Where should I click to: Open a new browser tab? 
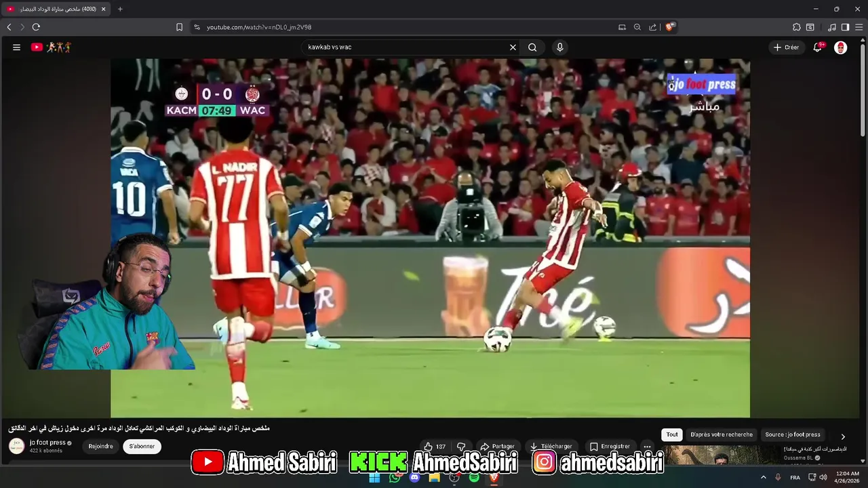pos(120,9)
